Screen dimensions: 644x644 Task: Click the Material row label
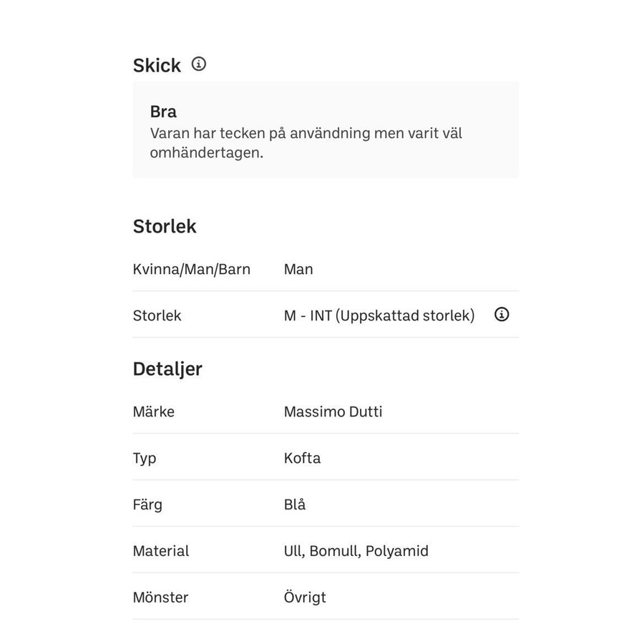tap(161, 552)
